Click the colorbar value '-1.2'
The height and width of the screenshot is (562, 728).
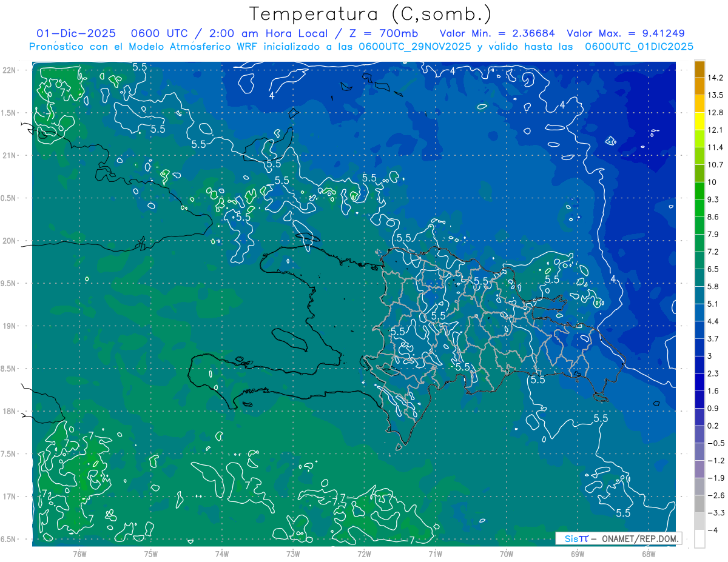tap(716, 461)
